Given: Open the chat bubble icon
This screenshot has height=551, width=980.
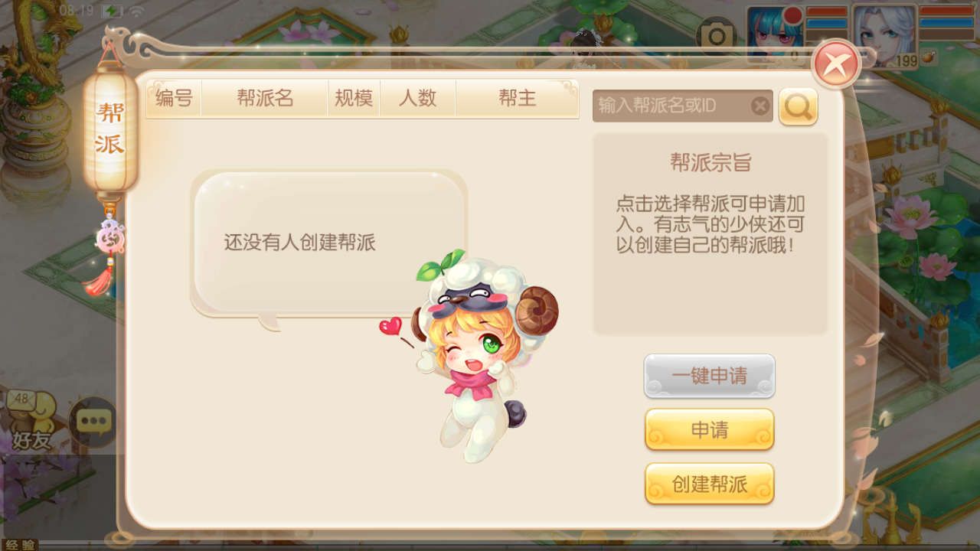Looking at the screenshot, I should (93, 422).
